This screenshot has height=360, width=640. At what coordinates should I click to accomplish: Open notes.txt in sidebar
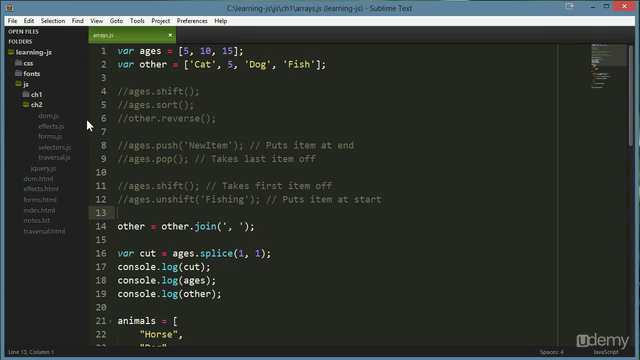[x=36, y=220]
